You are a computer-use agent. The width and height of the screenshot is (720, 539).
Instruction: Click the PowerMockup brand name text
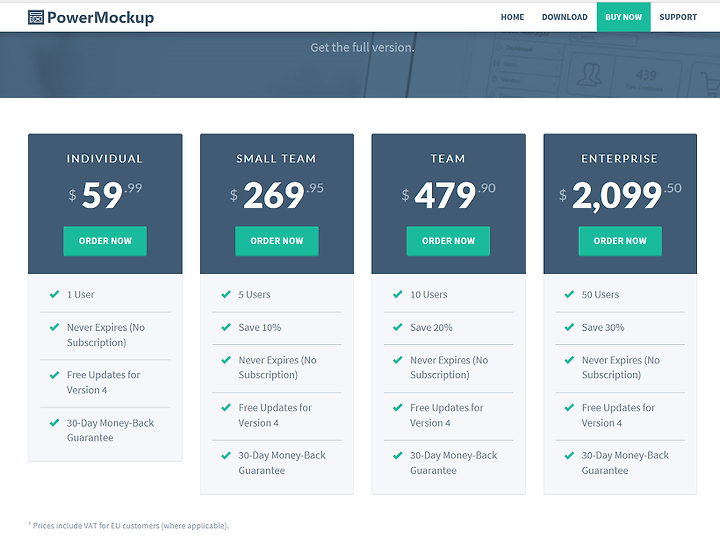click(x=101, y=18)
